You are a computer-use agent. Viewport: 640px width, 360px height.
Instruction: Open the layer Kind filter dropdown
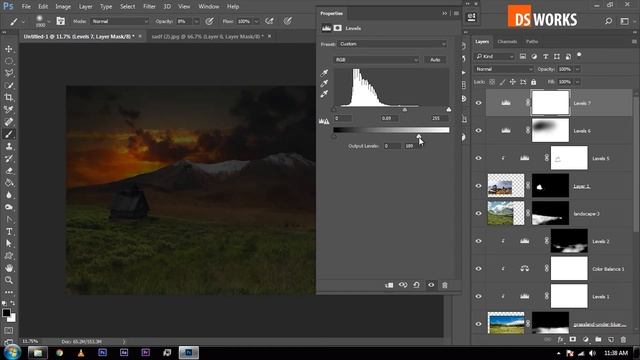pos(495,56)
